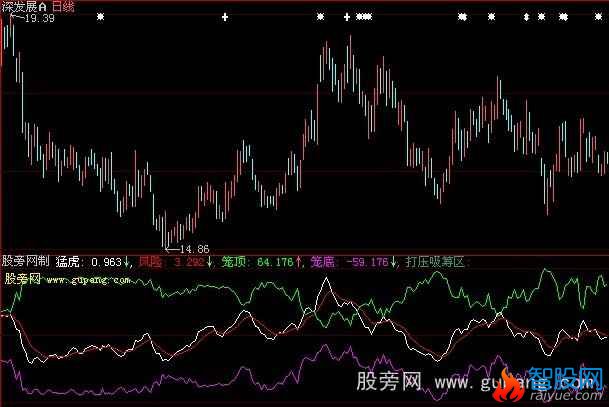The image size is (609, 407).
Task: Click the 19.39 high price label
Action: click(40, 18)
